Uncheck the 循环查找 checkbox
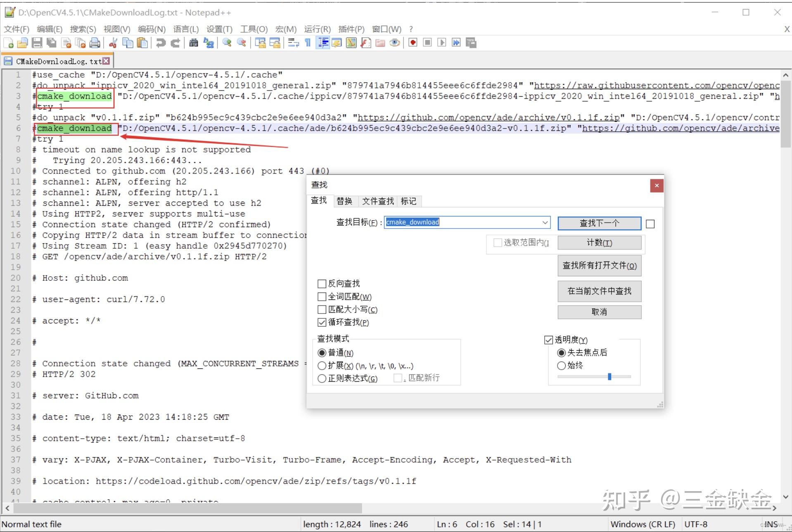792x532 pixels. coord(322,323)
